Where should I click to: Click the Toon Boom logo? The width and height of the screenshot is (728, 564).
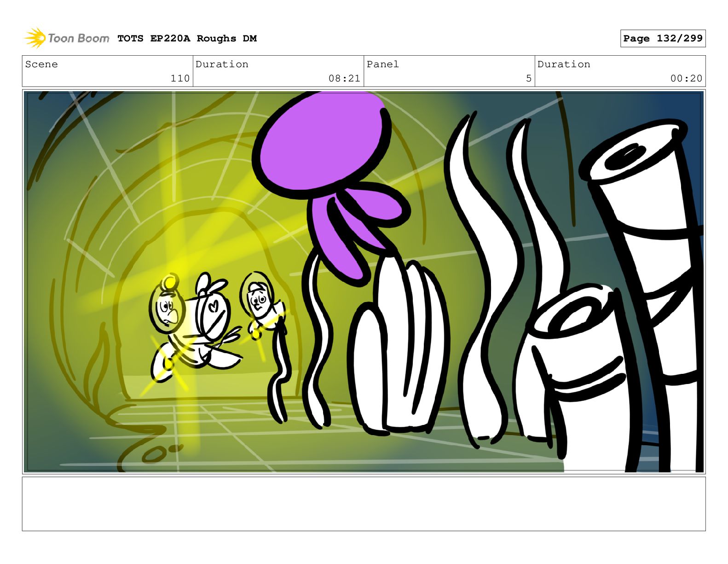[x=67, y=38]
